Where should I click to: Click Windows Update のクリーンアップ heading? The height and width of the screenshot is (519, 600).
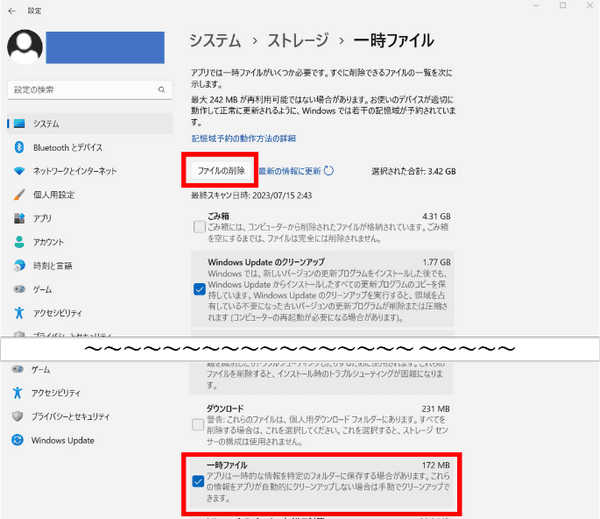[x=266, y=262]
